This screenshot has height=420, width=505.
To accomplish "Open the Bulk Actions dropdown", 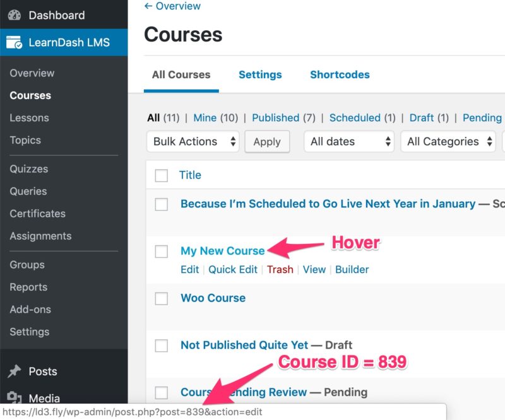I will pos(193,141).
